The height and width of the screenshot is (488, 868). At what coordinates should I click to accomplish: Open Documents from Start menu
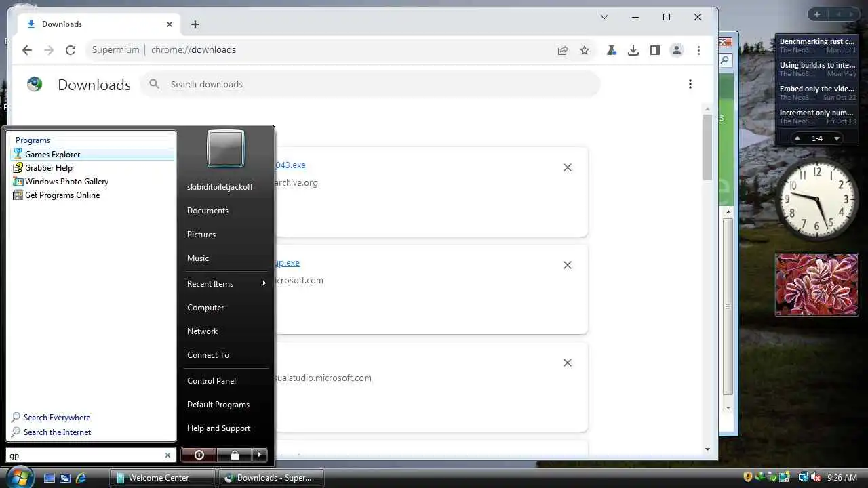coord(226,211)
